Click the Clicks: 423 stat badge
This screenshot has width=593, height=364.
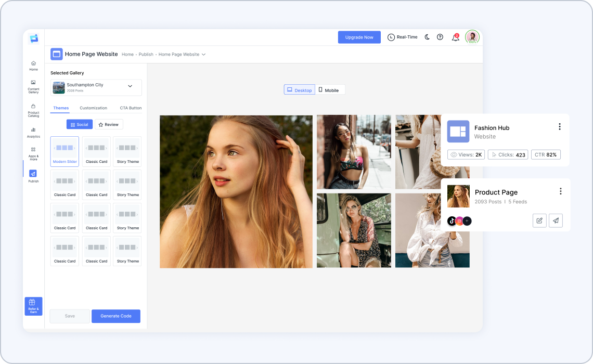point(508,154)
